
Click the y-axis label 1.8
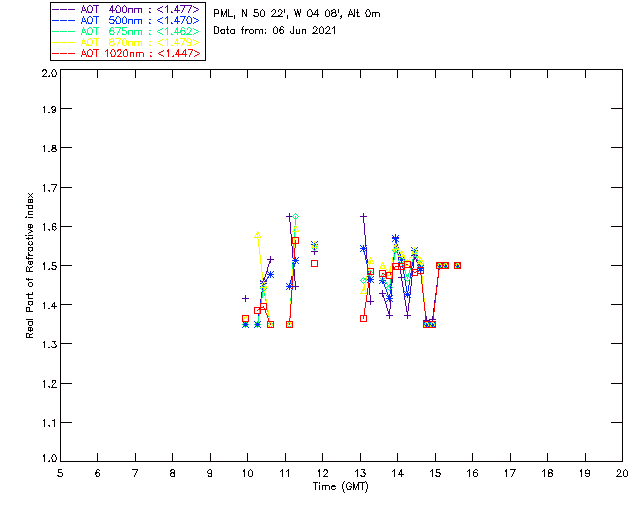49,148
